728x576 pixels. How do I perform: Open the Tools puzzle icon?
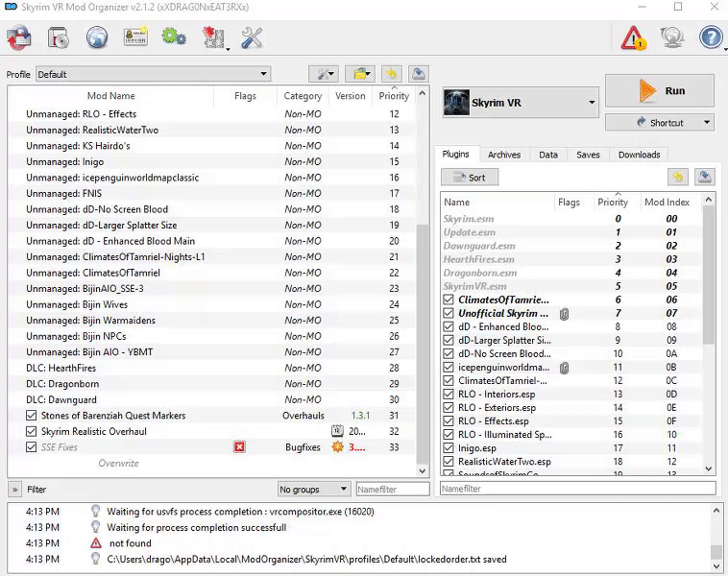click(x=212, y=38)
